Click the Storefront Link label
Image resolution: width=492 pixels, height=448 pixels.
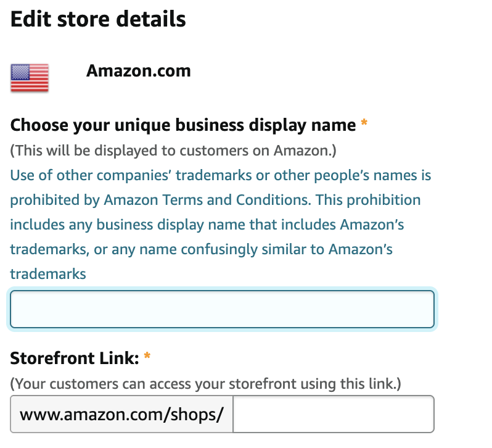pos(75,358)
